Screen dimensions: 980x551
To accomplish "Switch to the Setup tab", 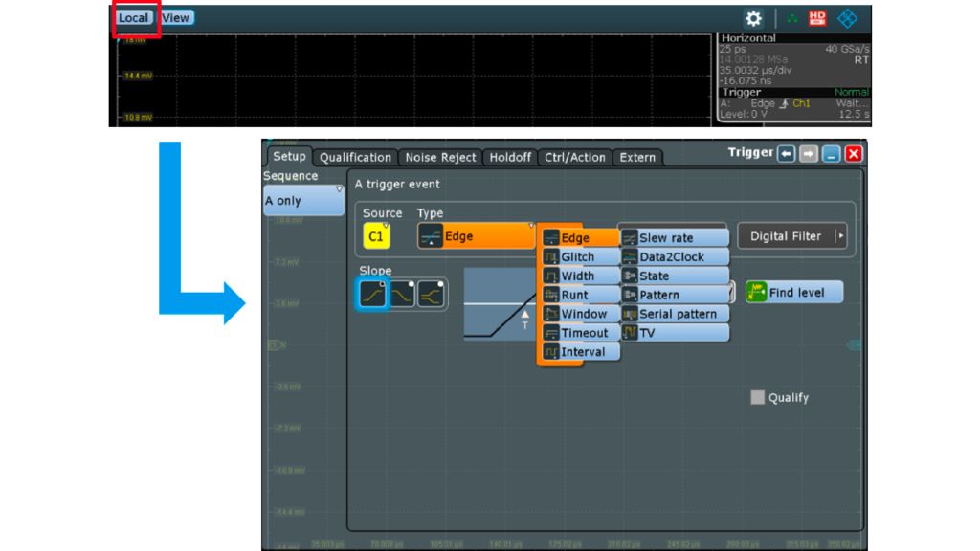I will pos(289,156).
